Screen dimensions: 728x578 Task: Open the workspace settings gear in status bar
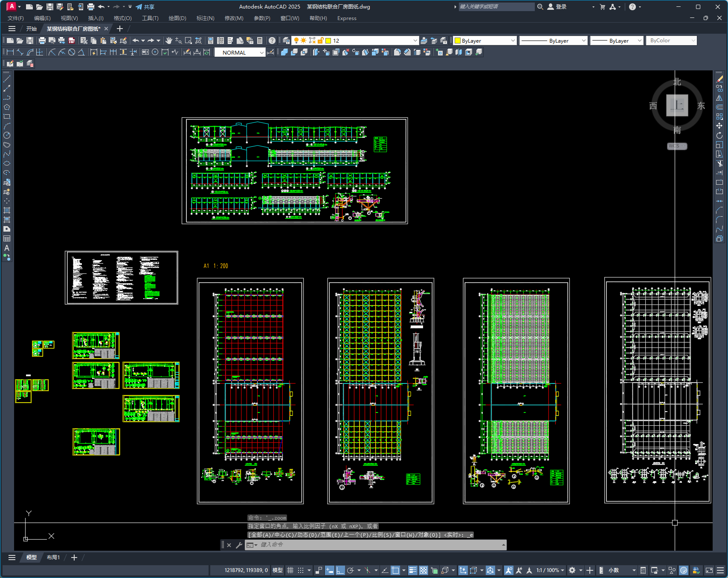572,570
